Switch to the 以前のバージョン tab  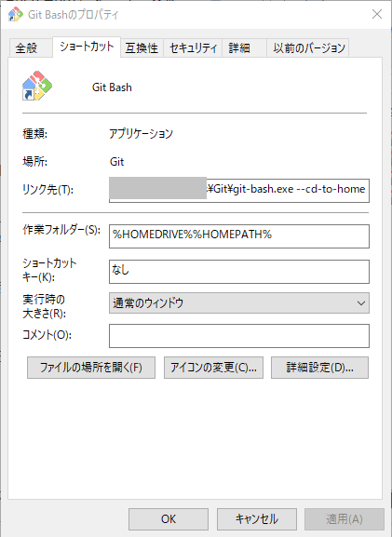tap(308, 48)
